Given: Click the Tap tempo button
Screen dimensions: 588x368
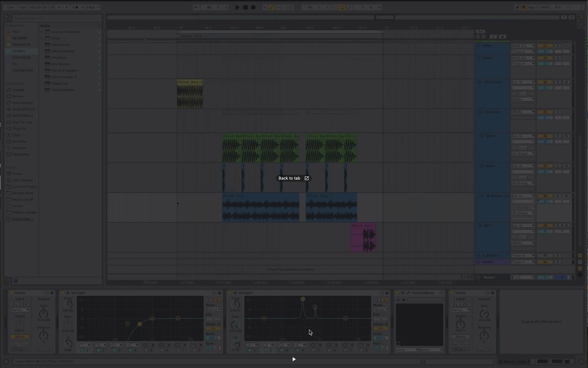Looking at the screenshot, I should (x=22, y=7).
